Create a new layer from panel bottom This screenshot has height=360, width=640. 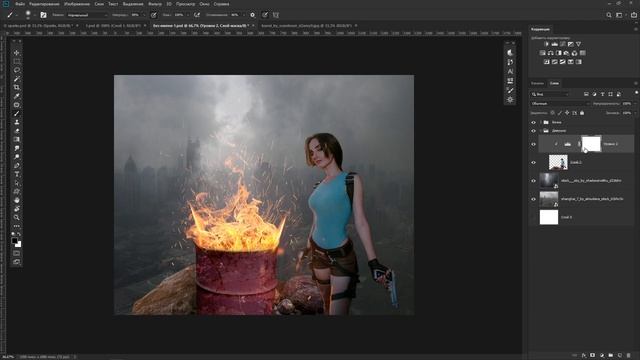tap(620, 356)
